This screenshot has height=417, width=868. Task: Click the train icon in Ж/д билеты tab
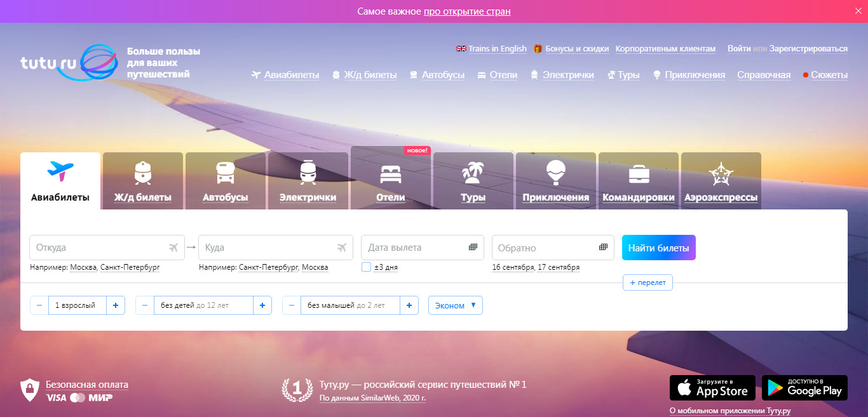click(143, 172)
